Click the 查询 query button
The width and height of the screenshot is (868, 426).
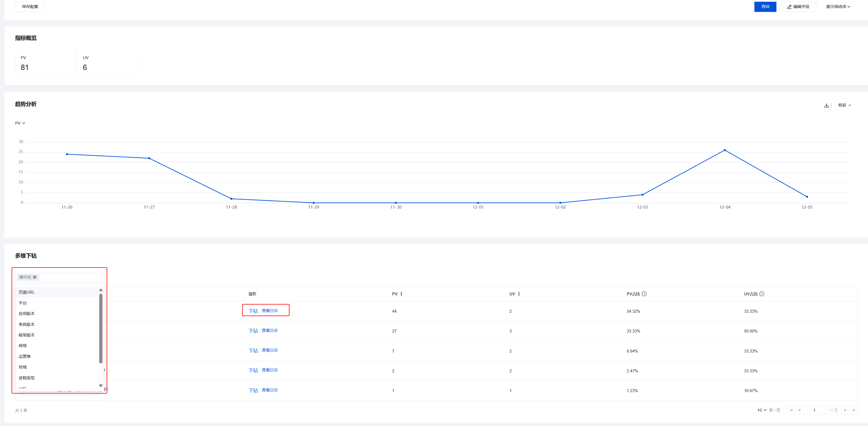click(x=765, y=7)
